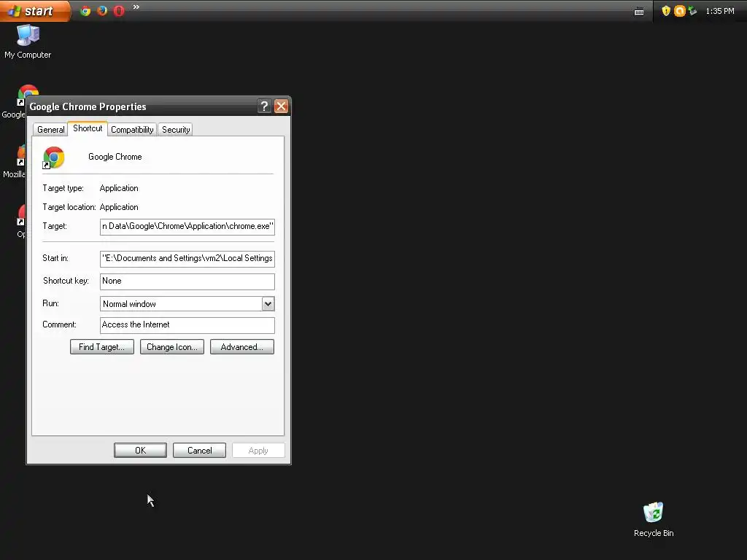Click the Start in field

click(x=187, y=259)
